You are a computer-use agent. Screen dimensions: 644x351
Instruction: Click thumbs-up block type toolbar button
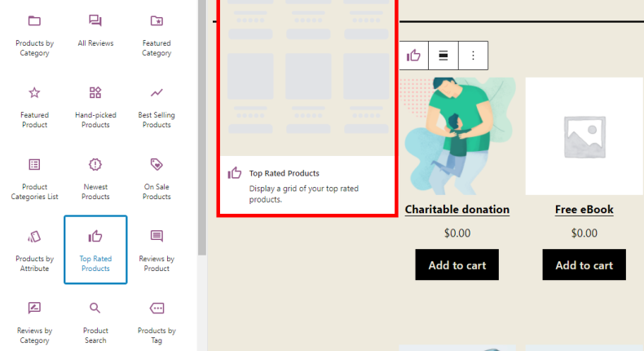tap(414, 56)
